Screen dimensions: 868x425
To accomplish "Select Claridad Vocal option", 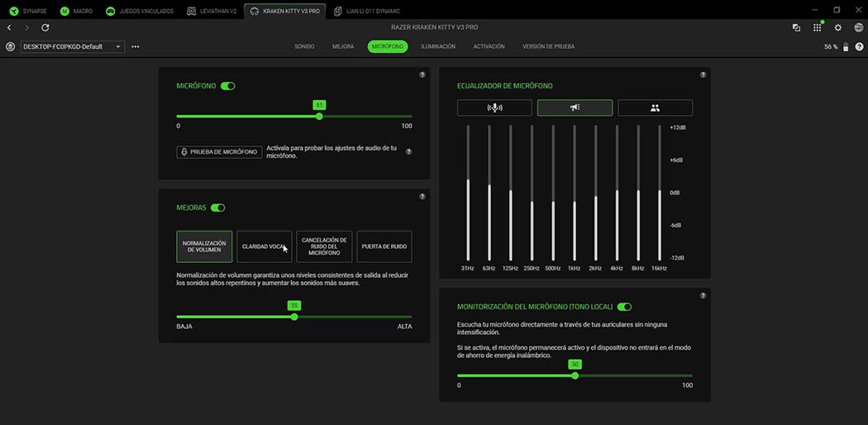I will tap(264, 246).
